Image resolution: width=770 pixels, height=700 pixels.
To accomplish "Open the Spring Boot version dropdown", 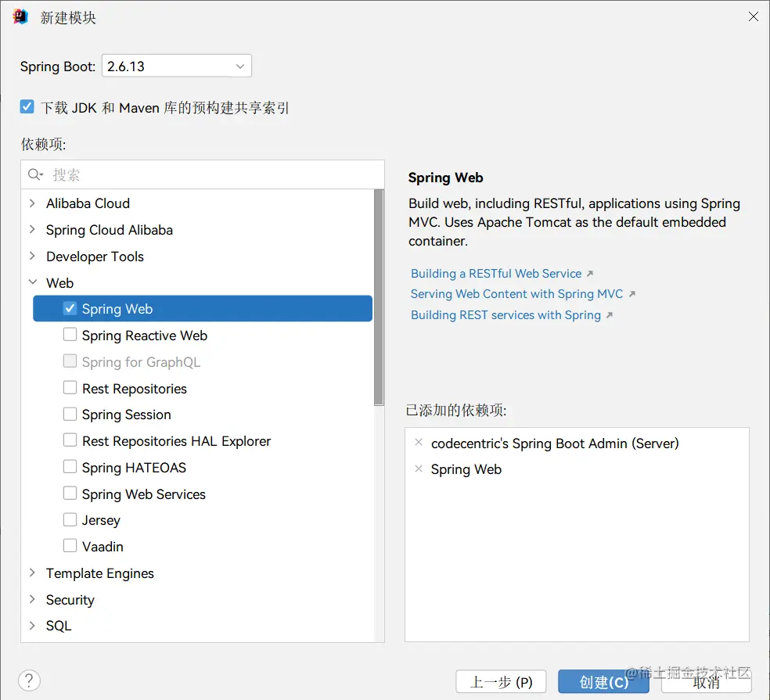I will coord(177,66).
